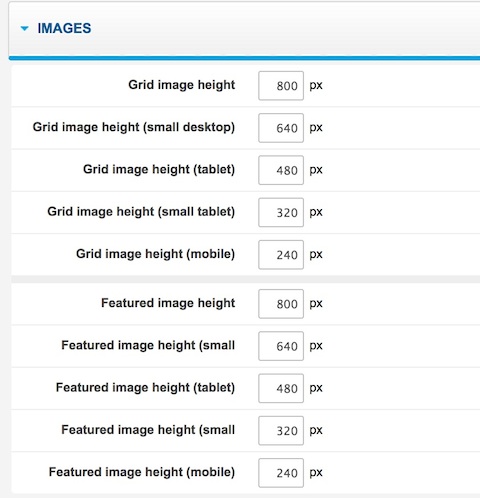Click the Featured image height input showing 800
480x498 pixels.
[x=281, y=304]
